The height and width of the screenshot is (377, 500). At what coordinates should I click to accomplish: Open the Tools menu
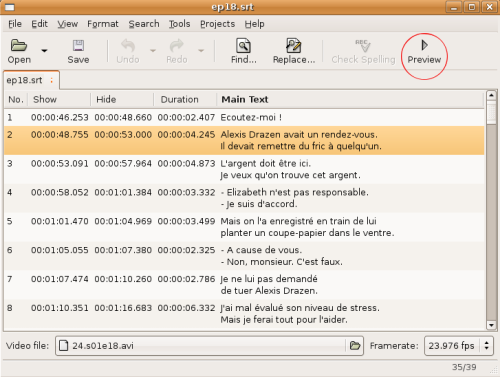pyautogui.click(x=179, y=24)
